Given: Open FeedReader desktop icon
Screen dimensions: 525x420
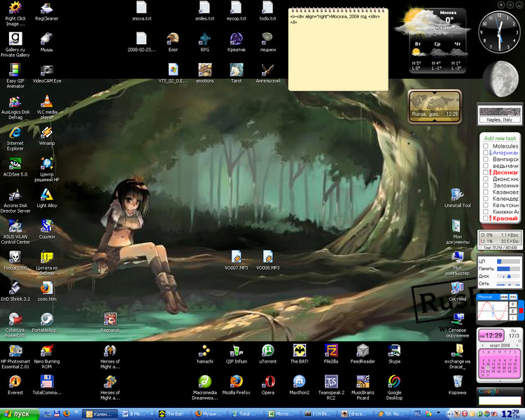Looking at the screenshot, I should pos(363,353).
